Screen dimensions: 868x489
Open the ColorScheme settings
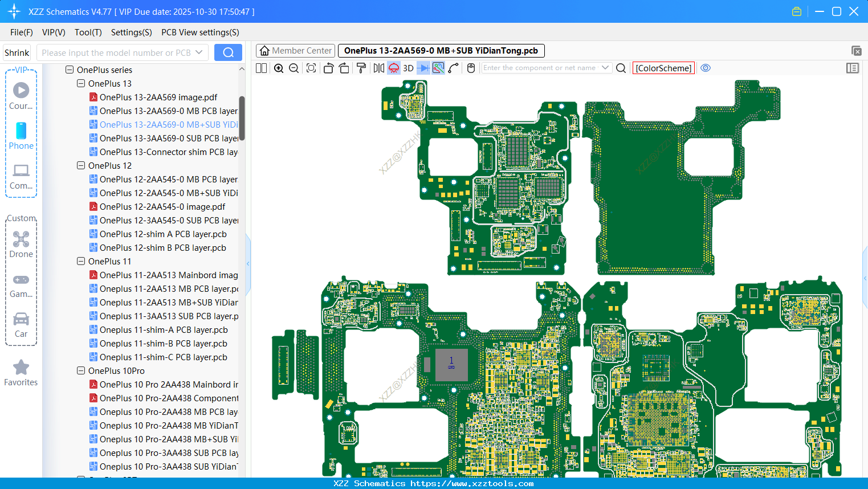(663, 68)
